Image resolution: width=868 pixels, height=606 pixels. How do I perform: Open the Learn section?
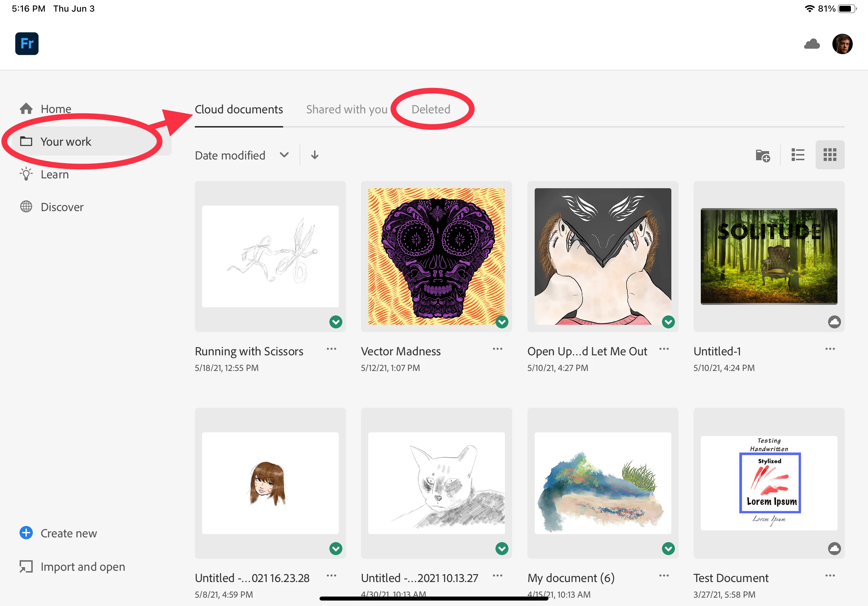(x=55, y=174)
